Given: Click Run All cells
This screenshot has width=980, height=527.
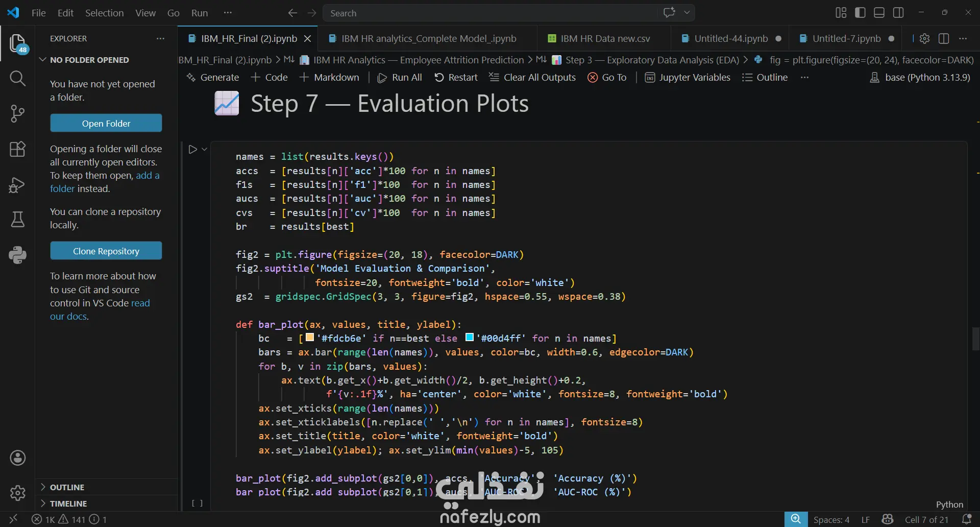Looking at the screenshot, I should [400, 77].
